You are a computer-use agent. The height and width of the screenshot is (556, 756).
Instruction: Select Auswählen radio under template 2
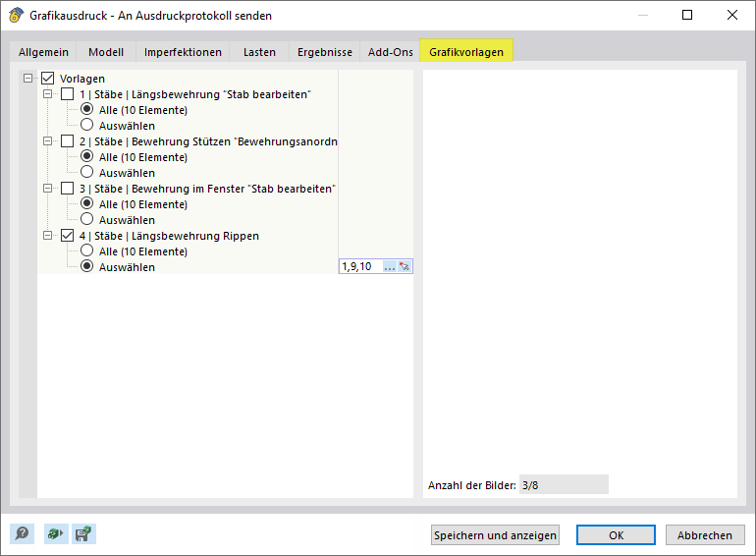[x=86, y=172]
